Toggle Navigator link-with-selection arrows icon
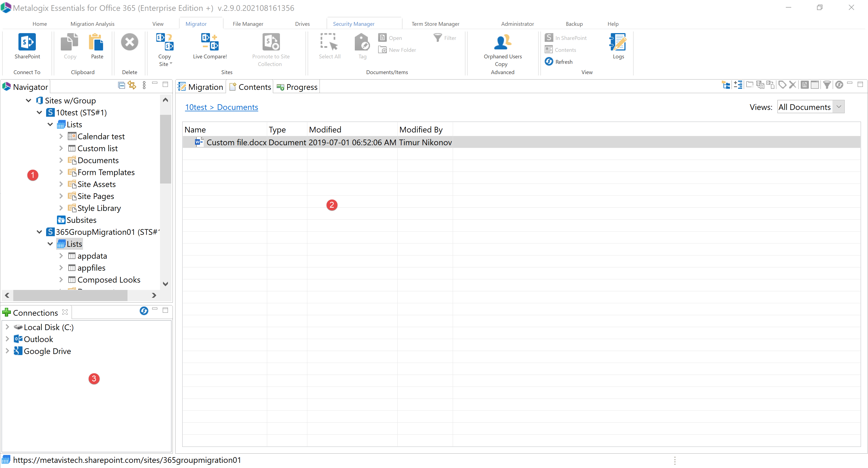 132,85
